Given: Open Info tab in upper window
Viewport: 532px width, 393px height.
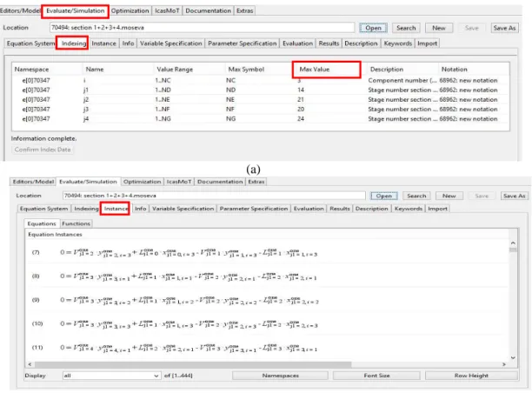Looking at the screenshot, I should tap(128, 43).
